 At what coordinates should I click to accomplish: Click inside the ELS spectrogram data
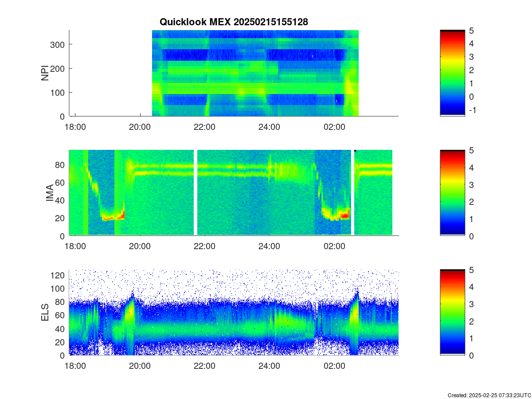(234, 313)
